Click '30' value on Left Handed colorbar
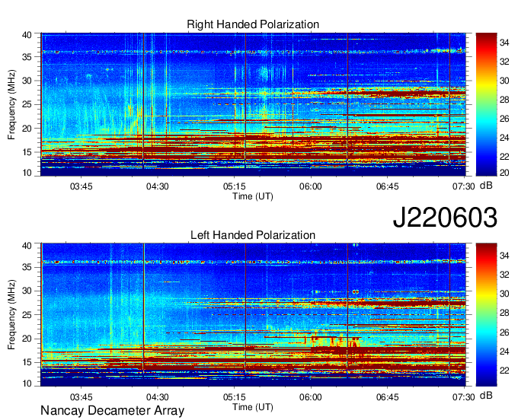The height and width of the screenshot is (420, 518). 504,294
